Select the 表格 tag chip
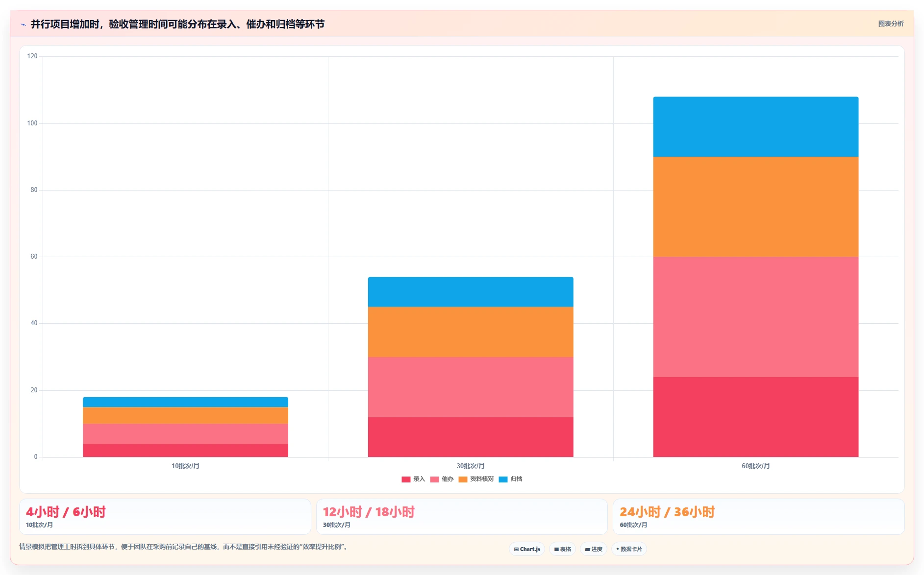The image size is (924, 575). (562, 549)
